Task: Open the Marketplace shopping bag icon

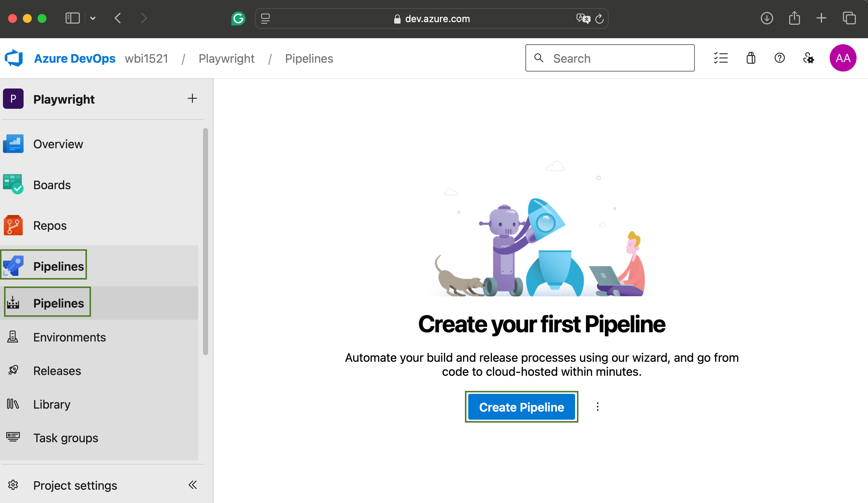Action: tap(750, 58)
